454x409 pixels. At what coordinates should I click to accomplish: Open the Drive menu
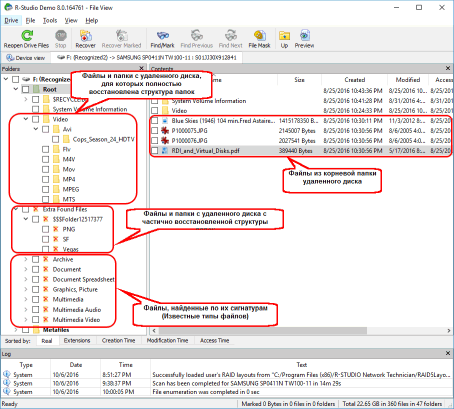[11, 21]
